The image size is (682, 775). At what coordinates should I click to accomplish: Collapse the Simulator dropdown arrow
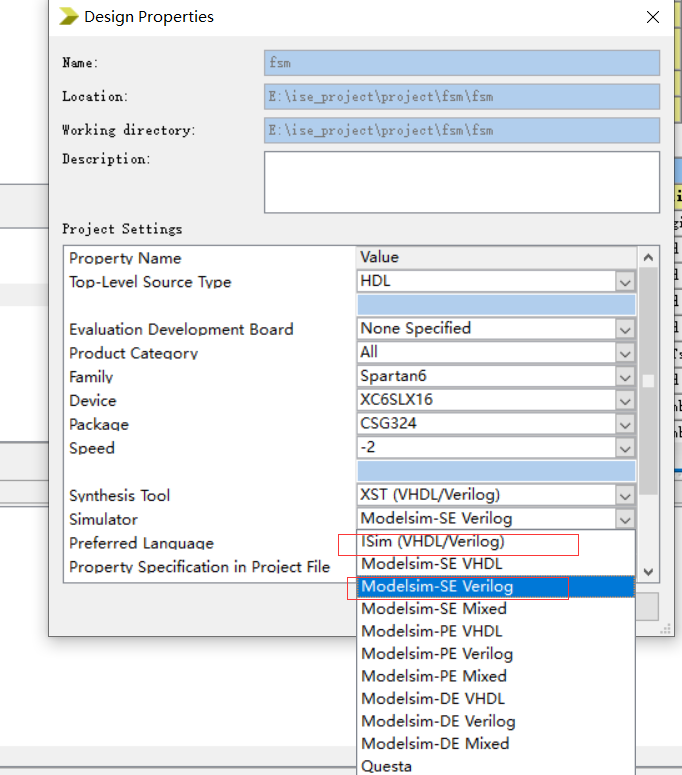(x=625, y=519)
